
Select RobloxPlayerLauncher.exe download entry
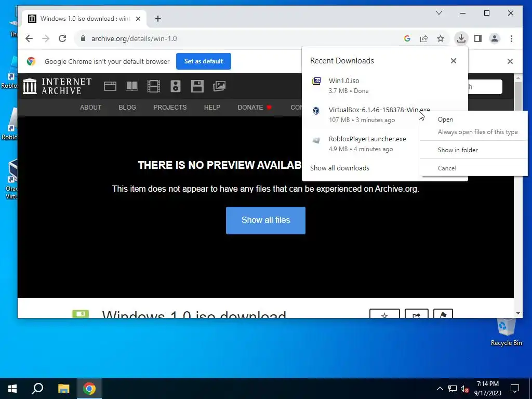[x=361, y=144]
